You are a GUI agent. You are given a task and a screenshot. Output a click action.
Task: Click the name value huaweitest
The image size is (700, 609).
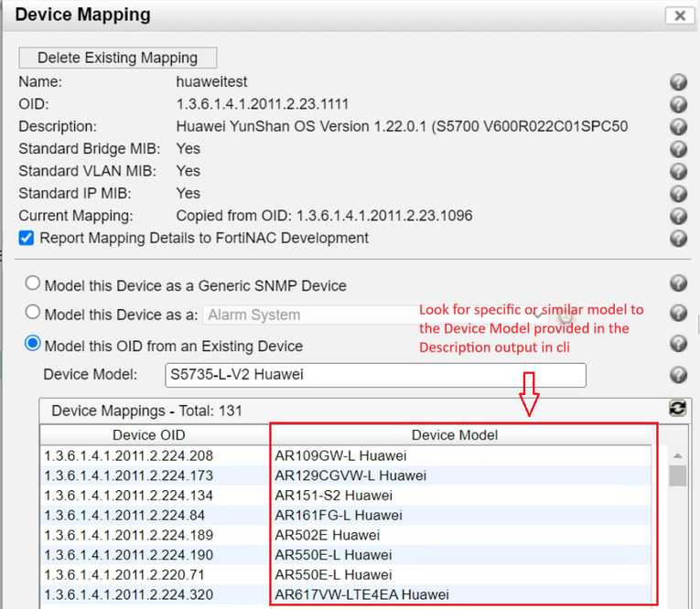[x=211, y=81]
